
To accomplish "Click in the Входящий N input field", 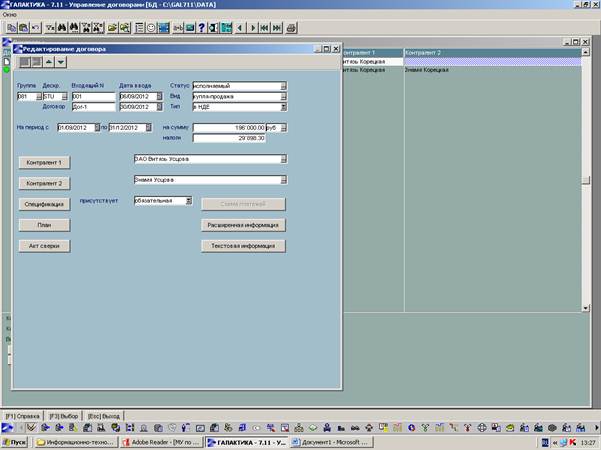I will [92, 96].
